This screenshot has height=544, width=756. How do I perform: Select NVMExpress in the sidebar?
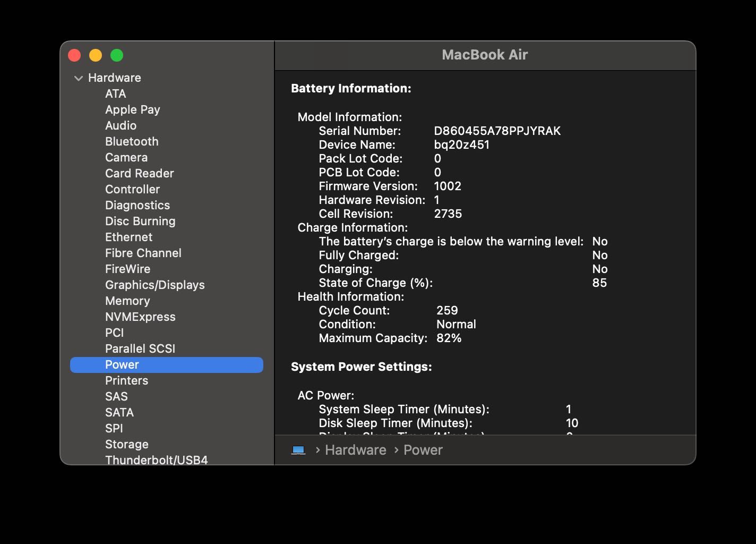tap(140, 317)
